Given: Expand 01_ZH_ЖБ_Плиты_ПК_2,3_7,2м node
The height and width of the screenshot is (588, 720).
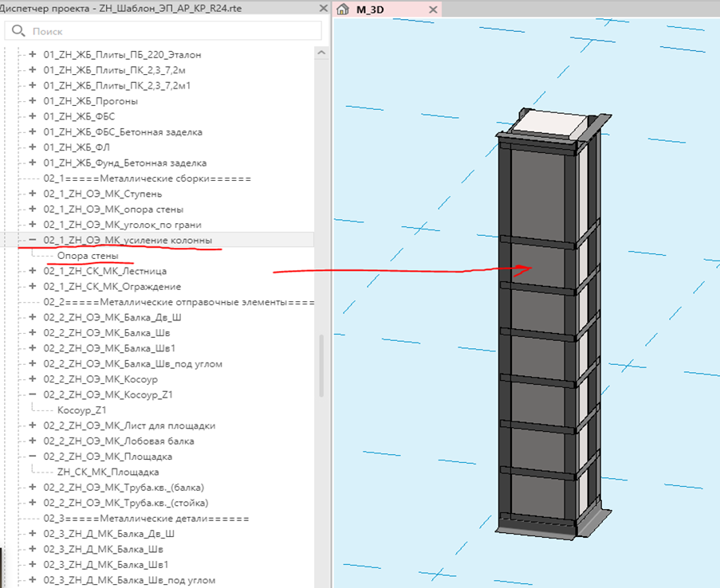Looking at the screenshot, I should click(33, 70).
